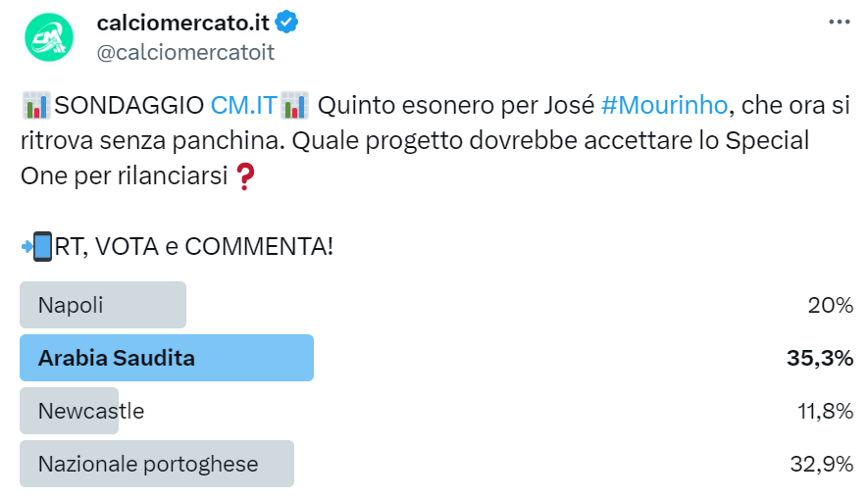Click the 11,8% Newcastle percentage

coord(824,411)
